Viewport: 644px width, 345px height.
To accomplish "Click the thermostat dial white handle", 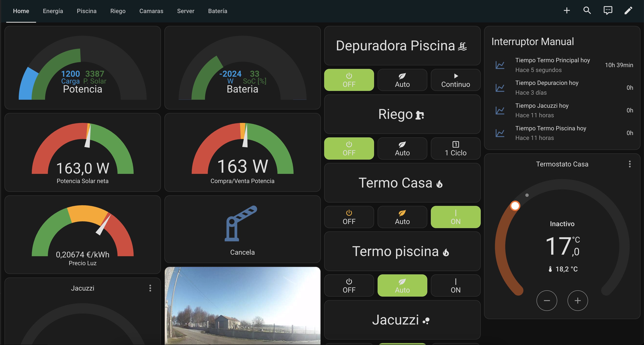I will click(515, 206).
